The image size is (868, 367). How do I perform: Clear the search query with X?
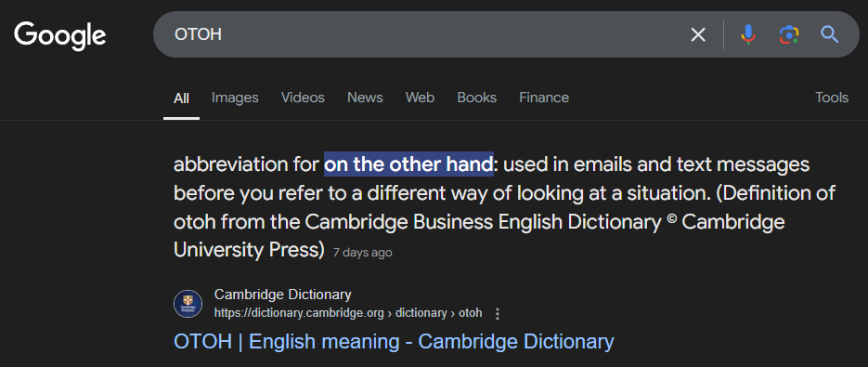(x=698, y=35)
